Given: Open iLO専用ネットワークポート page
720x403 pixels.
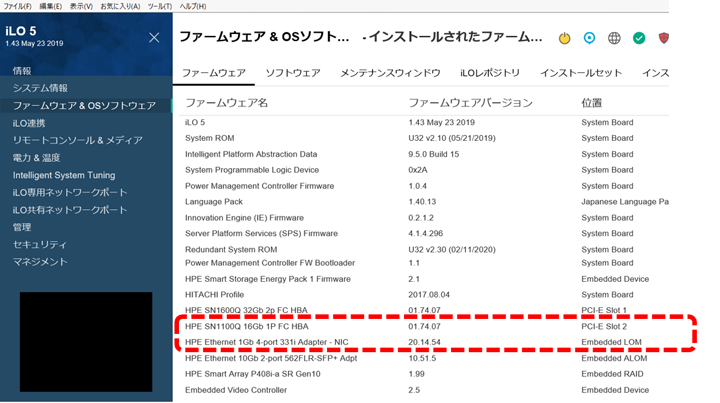Looking at the screenshot, I should pos(70,192).
